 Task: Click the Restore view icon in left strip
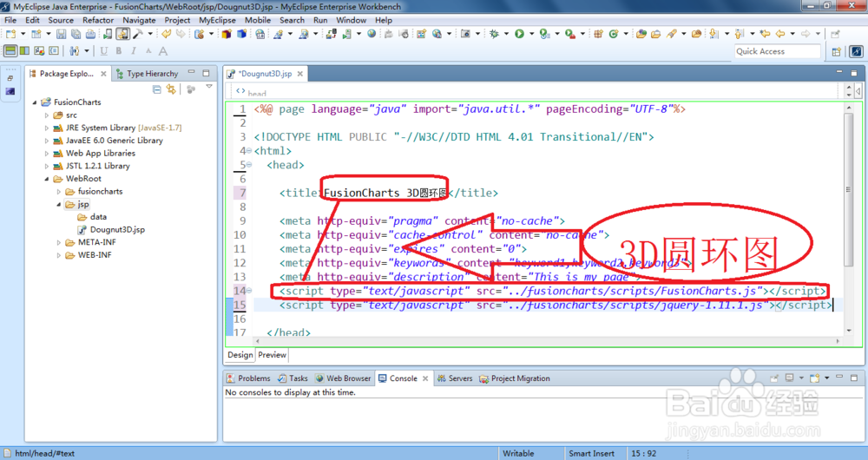10,79
